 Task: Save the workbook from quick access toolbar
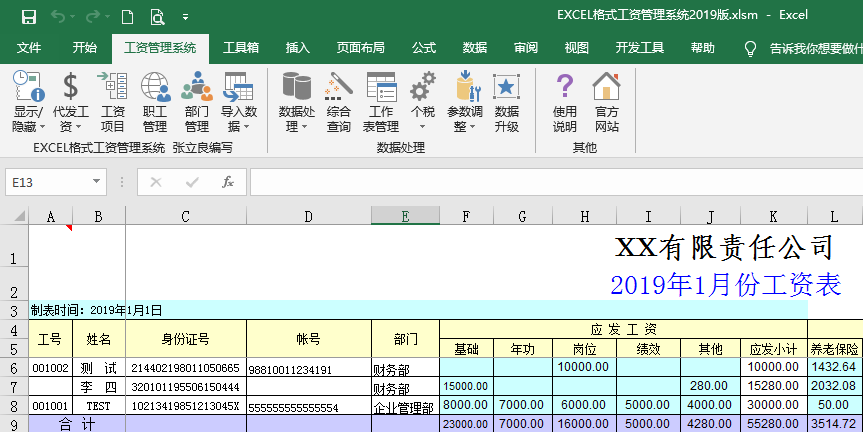tap(29, 16)
